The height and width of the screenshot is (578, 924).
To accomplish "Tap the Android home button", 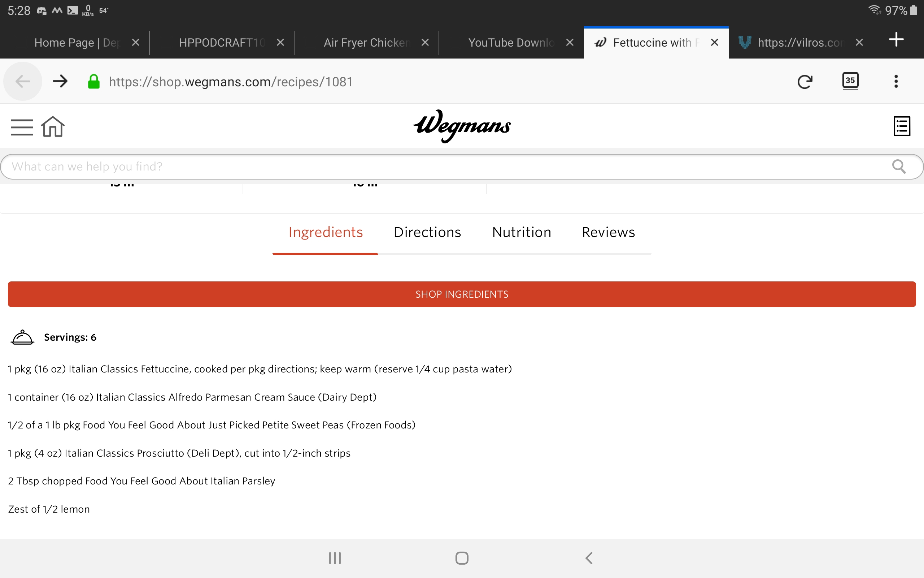I will (462, 558).
